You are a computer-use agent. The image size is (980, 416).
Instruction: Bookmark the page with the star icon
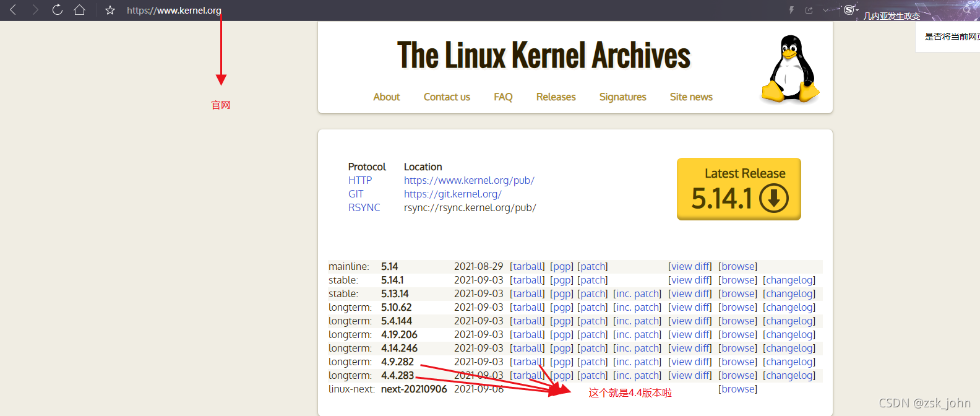110,11
